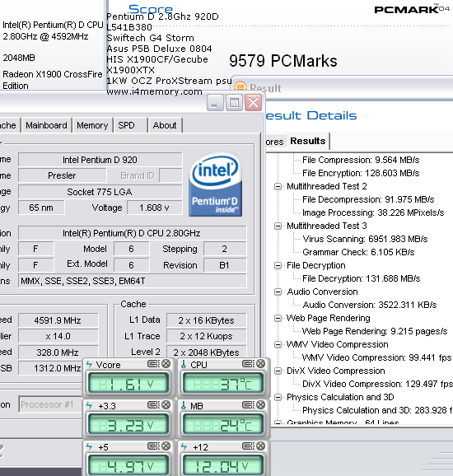This screenshot has width=453, height=476.
Task: Collapse the WMV Video Compression node
Action: pyautogui.click(x=278, y=344)
